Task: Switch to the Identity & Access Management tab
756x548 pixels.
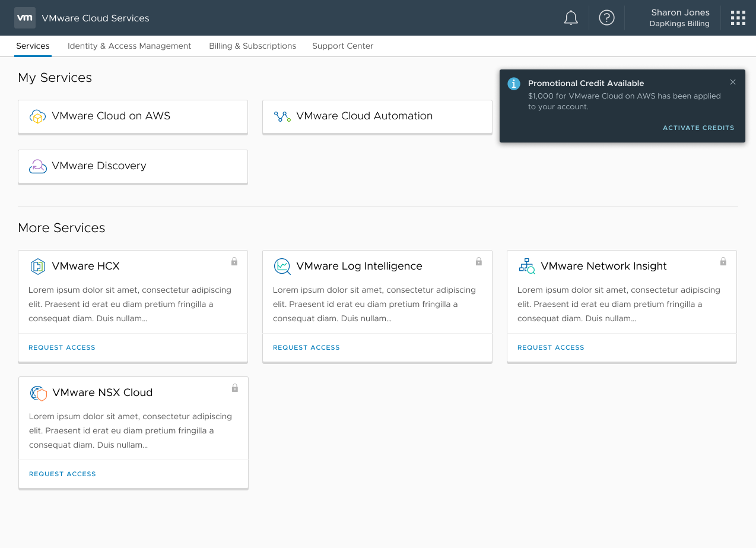Action: (x=129, y=46)
